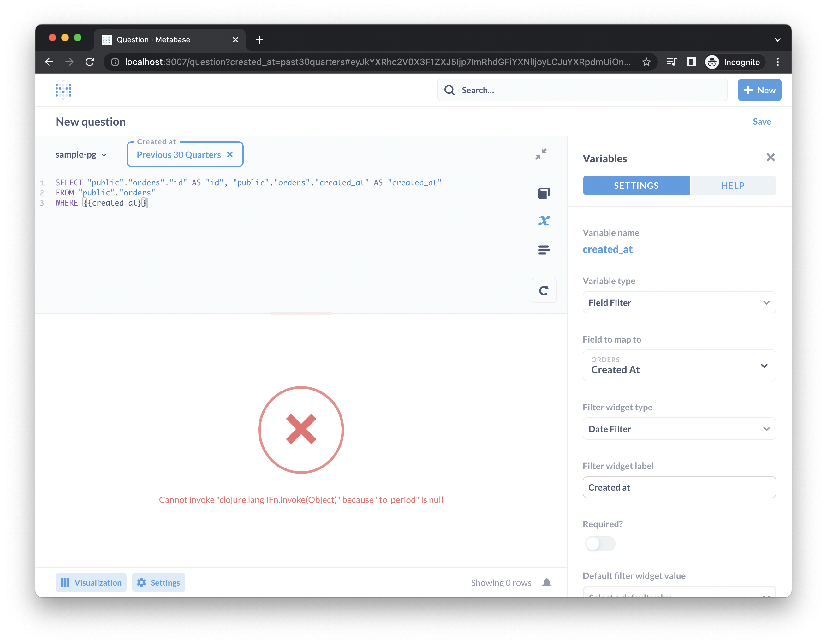Click the alert bell icon
Viewport: 827px width, 644px height.
pos(546,582)
